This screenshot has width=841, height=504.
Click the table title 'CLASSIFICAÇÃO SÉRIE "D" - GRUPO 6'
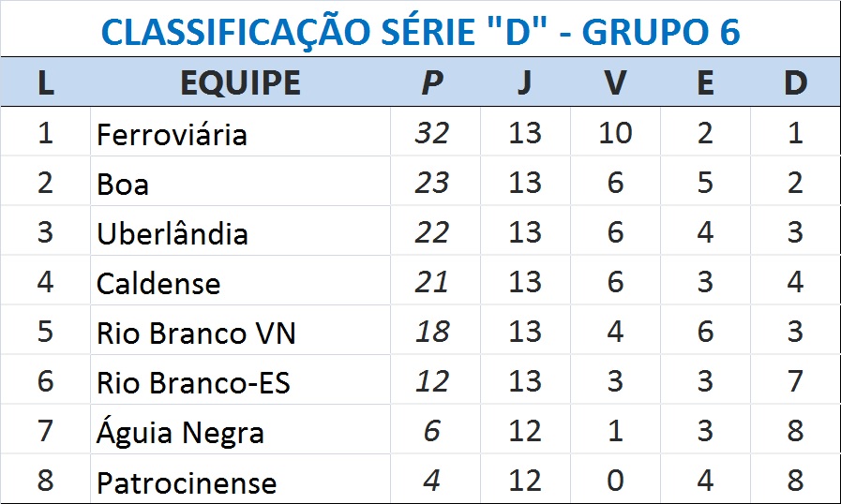coord(420,32)
